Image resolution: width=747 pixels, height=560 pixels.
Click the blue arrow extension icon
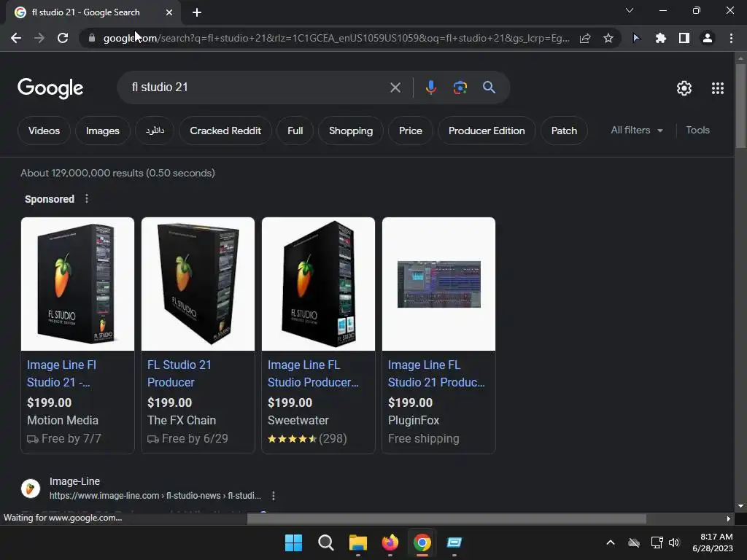pyautogui.click(x=636, y=38)
